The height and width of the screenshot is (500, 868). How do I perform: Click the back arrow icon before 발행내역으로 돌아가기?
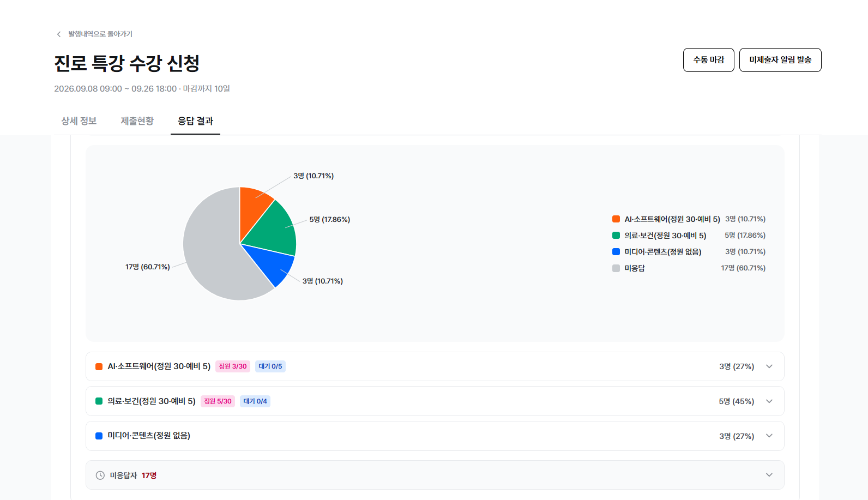pos(59,34)
